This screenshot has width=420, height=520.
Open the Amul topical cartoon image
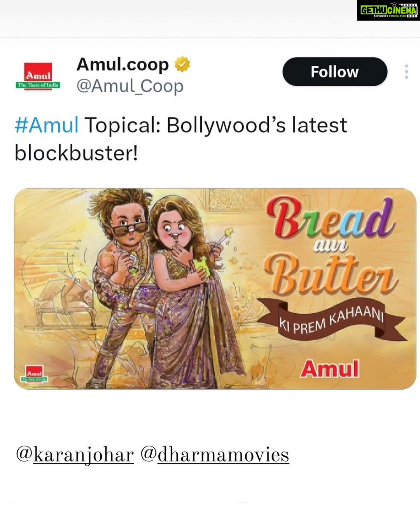[215, 289]
